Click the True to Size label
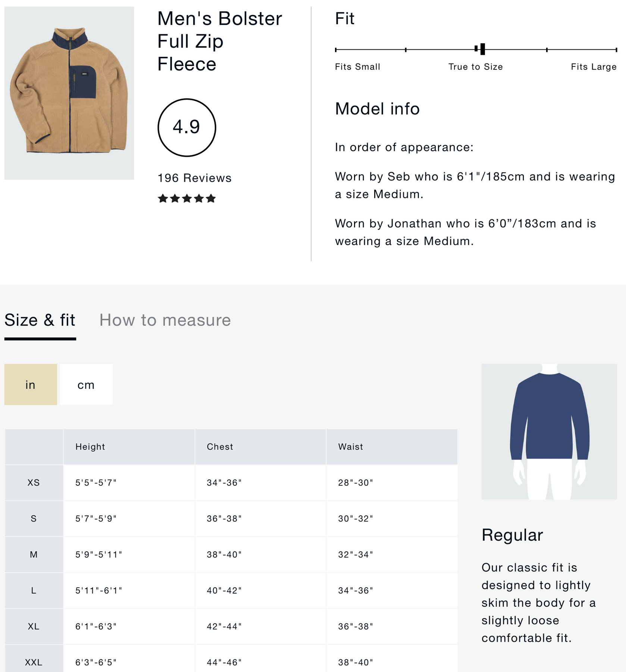Image resolution: width=626 pixels, height=672 pixels. [x=475, y=67]
